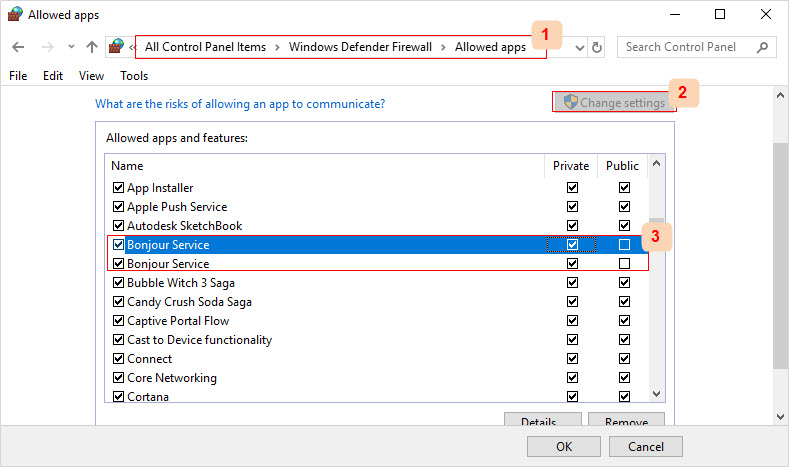This screenshot has height=467, width=789.
Task: Refresh the Allowed apps page
Action: [x=597, y=47]
